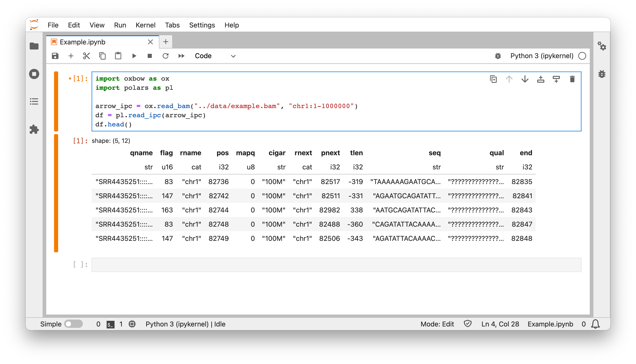Open the table of contents in the left sidebar
Viewport: 636px width, 364px height.
34,101
